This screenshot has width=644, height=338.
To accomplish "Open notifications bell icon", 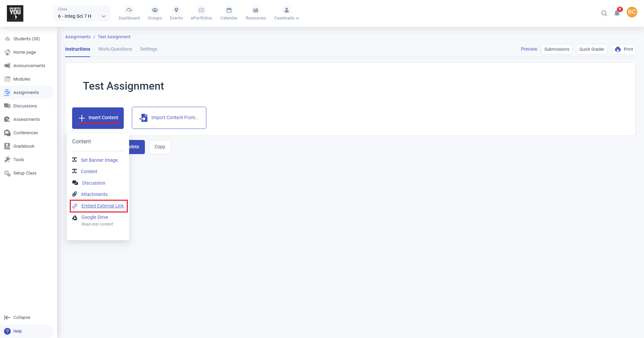I will [x=617, y=13].
